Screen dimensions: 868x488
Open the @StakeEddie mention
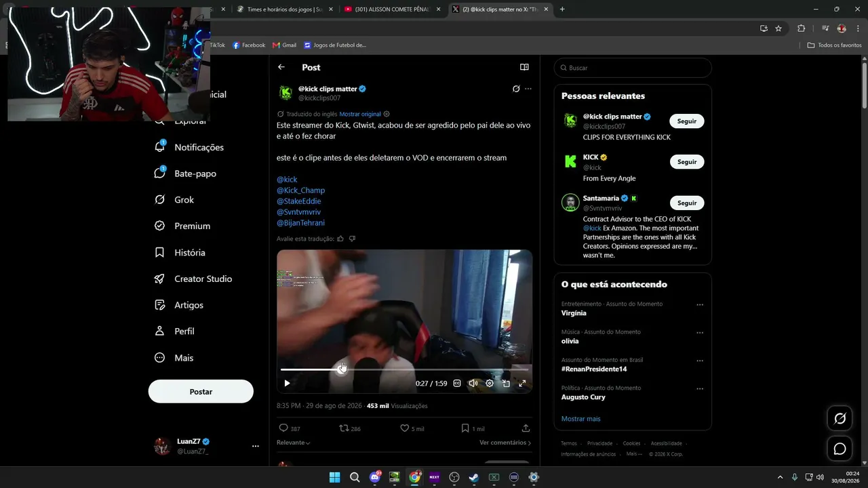(x=299, y=201)
